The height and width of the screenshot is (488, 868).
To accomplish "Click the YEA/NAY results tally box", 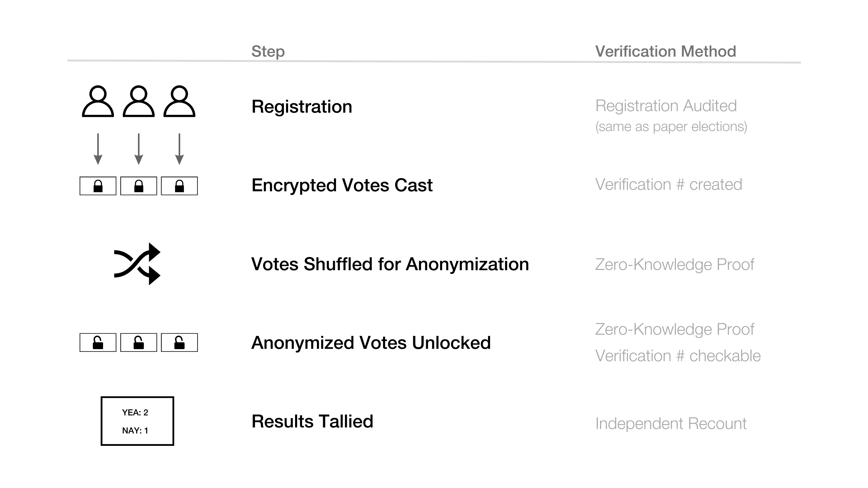I will [137, 421].
